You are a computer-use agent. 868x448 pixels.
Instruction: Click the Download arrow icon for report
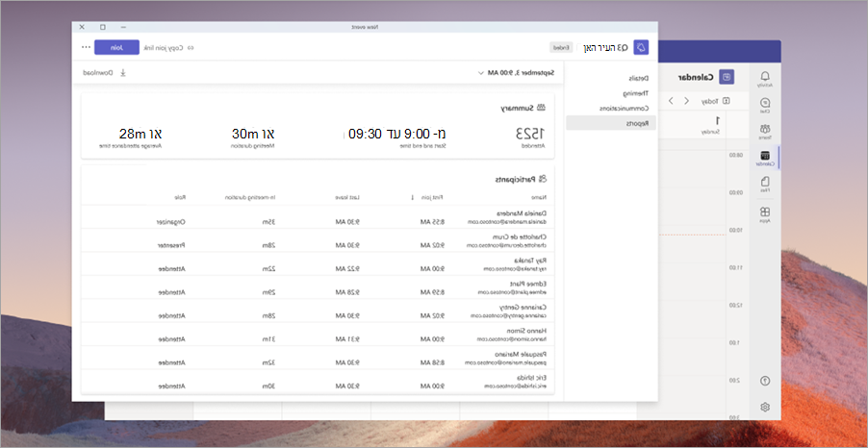click(x=123, y=72)
